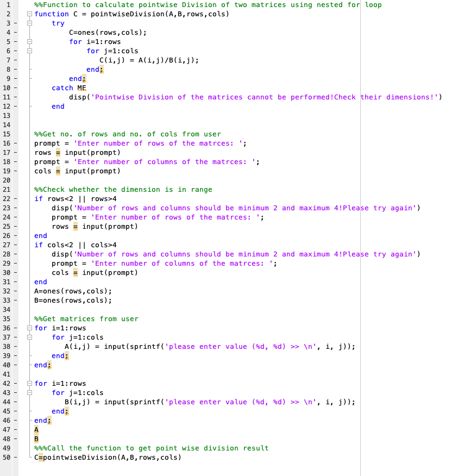Screen dimensions: 452x476
Task: Collapse the for i=1:rows loop fold on line 5
Action: (x=29, y=42)
